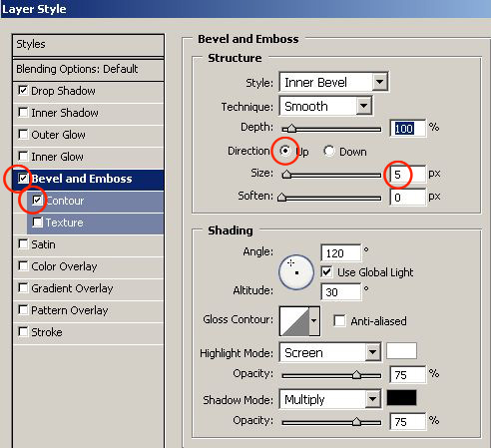Click the Shadow Opacity input field
The height and width of the screenshot is (448, 491).
407,422
